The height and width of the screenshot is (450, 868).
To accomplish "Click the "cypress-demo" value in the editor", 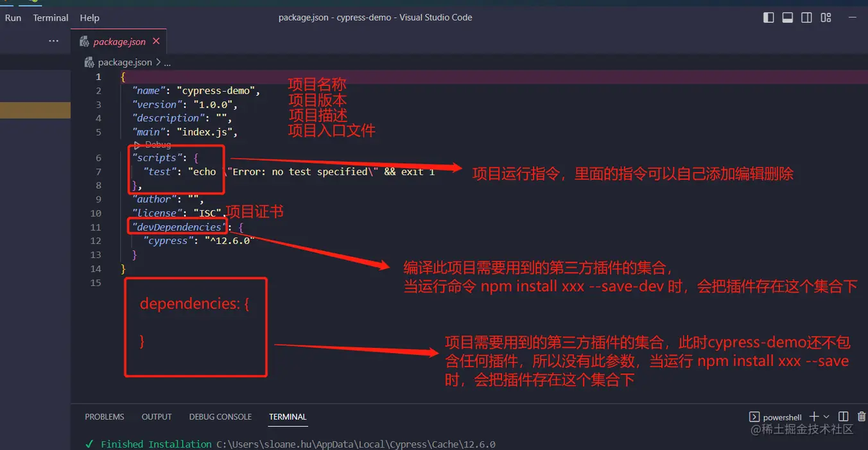I will 216,91.
